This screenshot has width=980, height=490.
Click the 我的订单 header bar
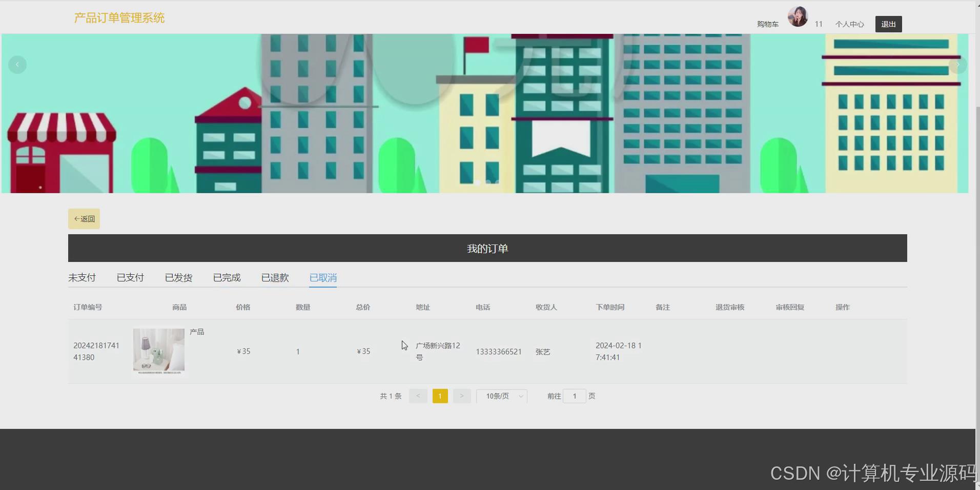(x=487, y=248)
